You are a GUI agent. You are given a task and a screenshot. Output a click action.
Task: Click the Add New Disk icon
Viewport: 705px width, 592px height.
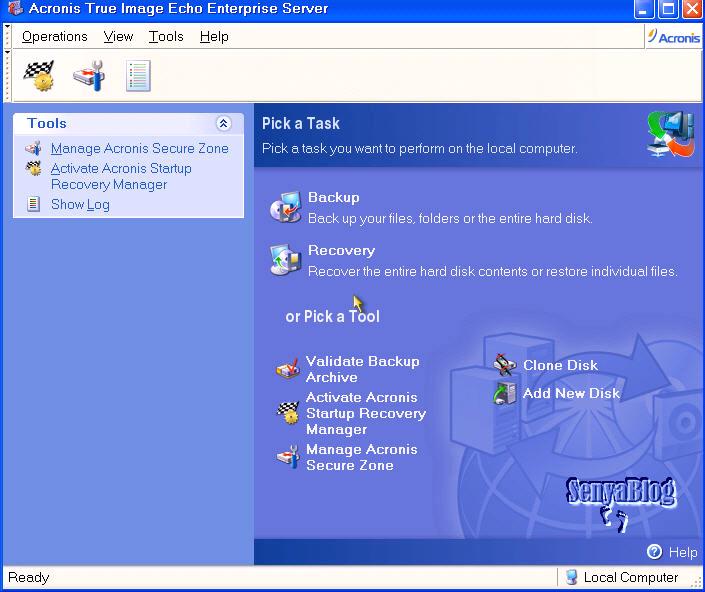(x=505, y=393)
